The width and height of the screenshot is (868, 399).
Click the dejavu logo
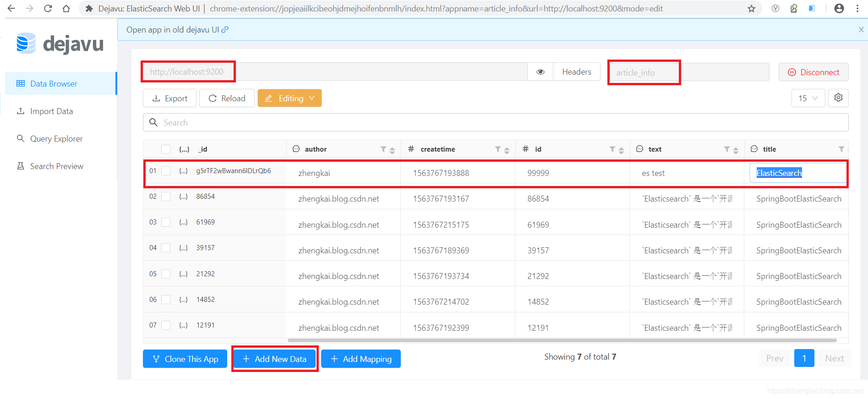click(60, 44)
